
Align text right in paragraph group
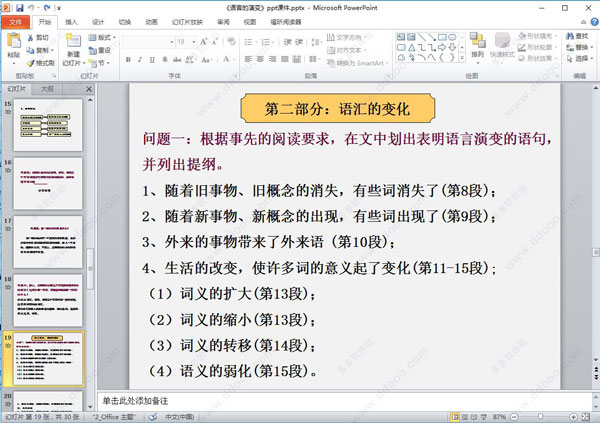[x=272, y=59]
